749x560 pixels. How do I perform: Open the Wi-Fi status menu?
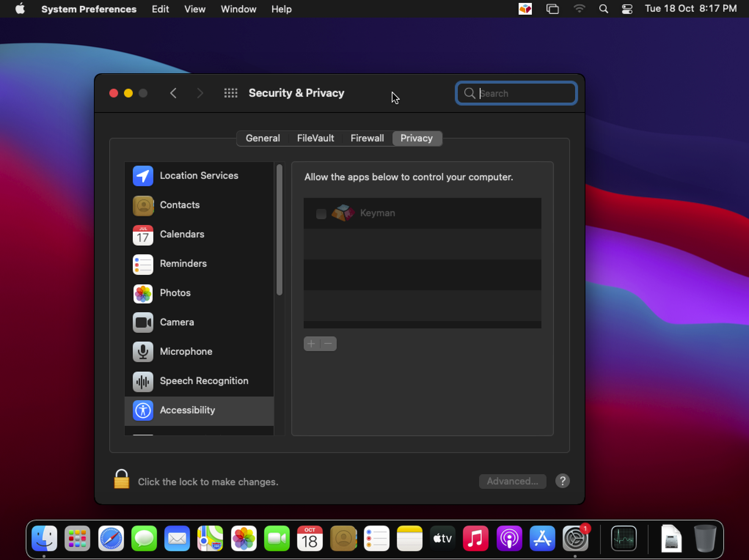579,9
